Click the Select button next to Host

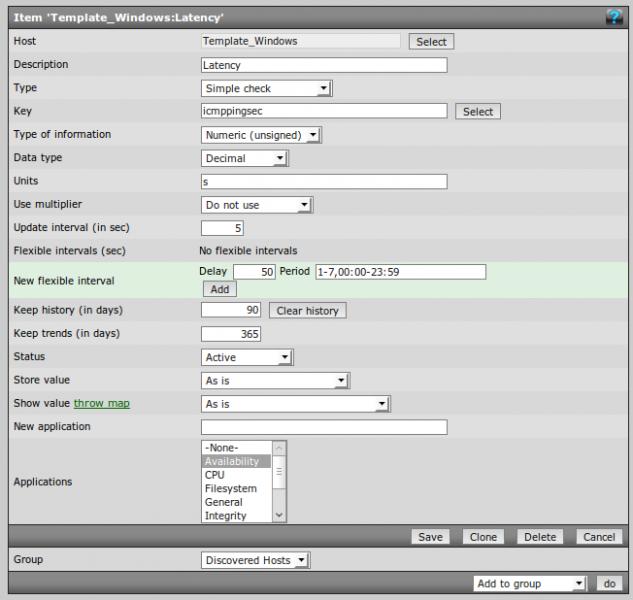tap(430, 42)
